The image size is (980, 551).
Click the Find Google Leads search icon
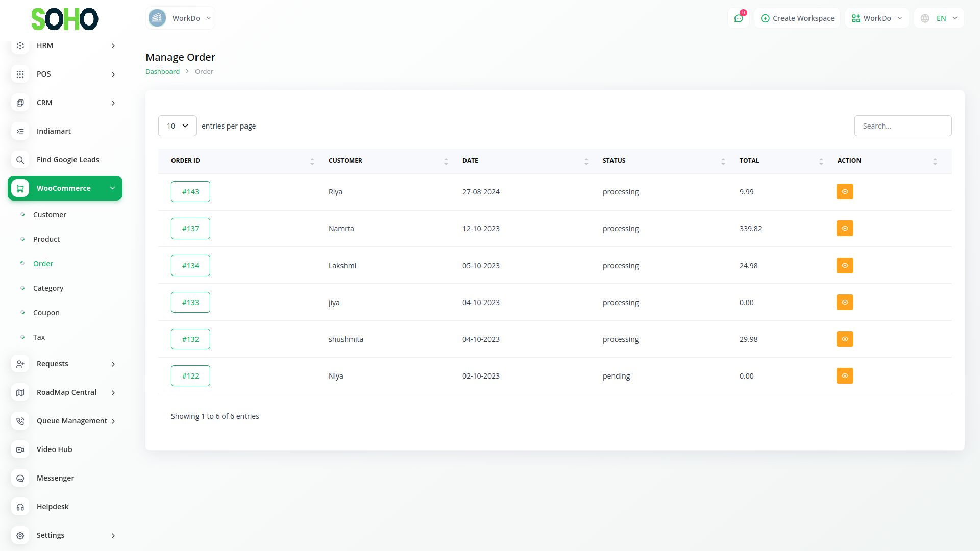(x=20, y=160)
